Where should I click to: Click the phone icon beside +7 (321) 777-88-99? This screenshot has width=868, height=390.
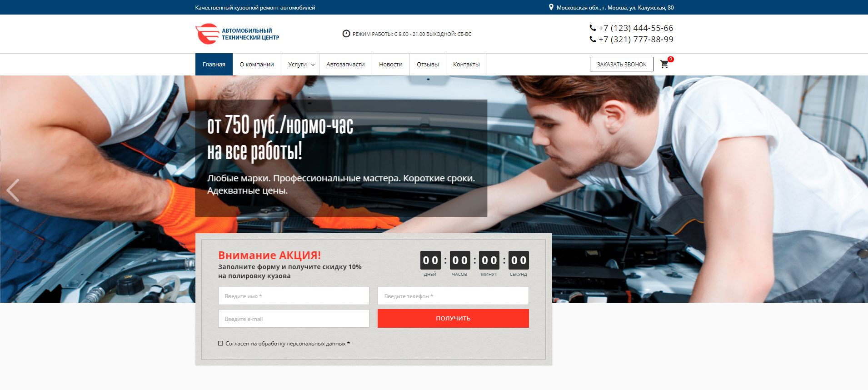[x=593, y=39]
